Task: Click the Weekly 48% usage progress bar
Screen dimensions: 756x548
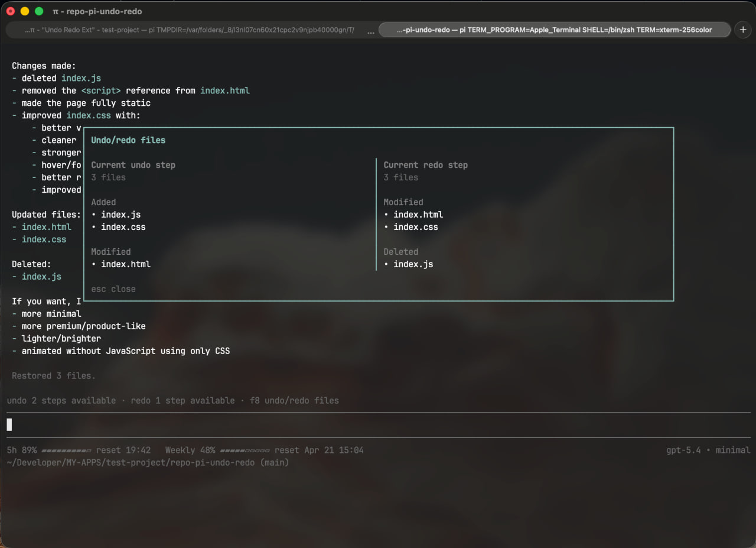Action: coord(245,450)
